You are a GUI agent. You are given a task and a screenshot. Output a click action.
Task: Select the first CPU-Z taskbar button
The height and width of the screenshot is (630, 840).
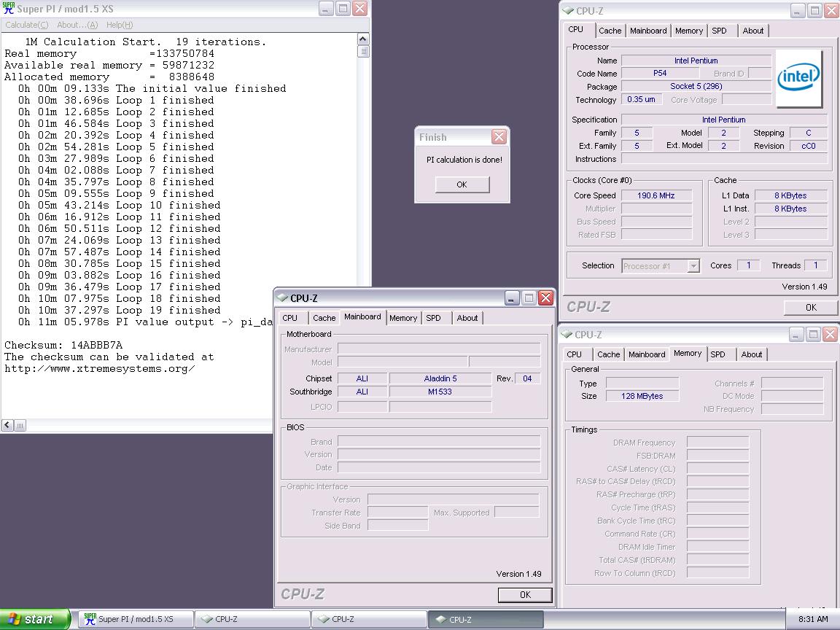252,619
